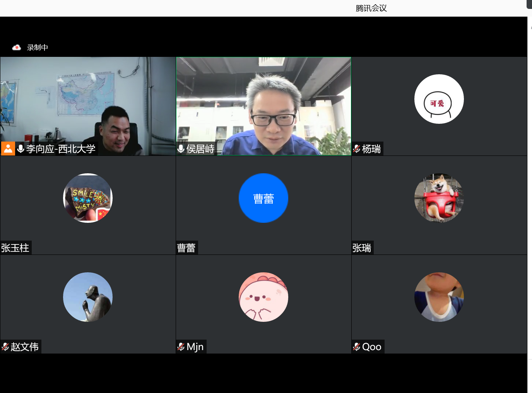Click the muted mic icon next to Qoo
Viewport: 532px width, 393px height.
(357, 347)
